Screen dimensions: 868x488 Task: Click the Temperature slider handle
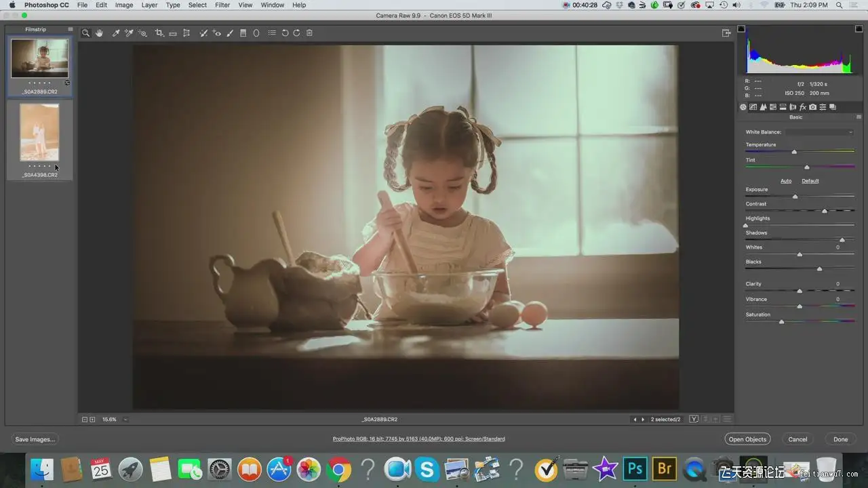tap(794, 152)
